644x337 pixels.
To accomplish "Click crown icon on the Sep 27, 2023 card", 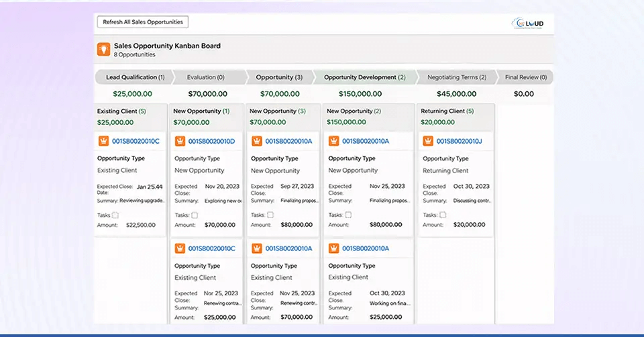I will point(257,141).
